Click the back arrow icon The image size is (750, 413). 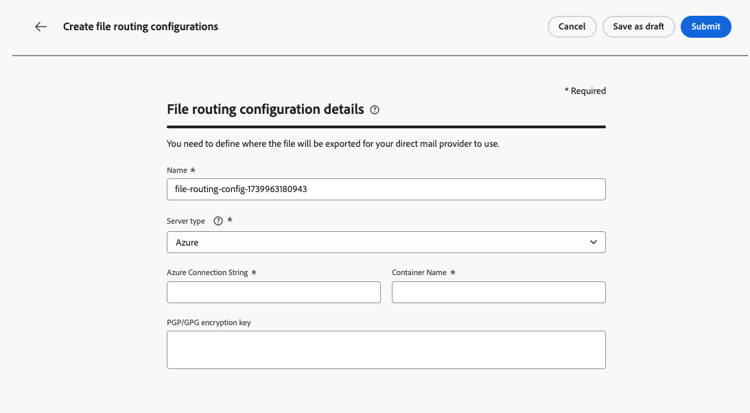tap(41, 27)
